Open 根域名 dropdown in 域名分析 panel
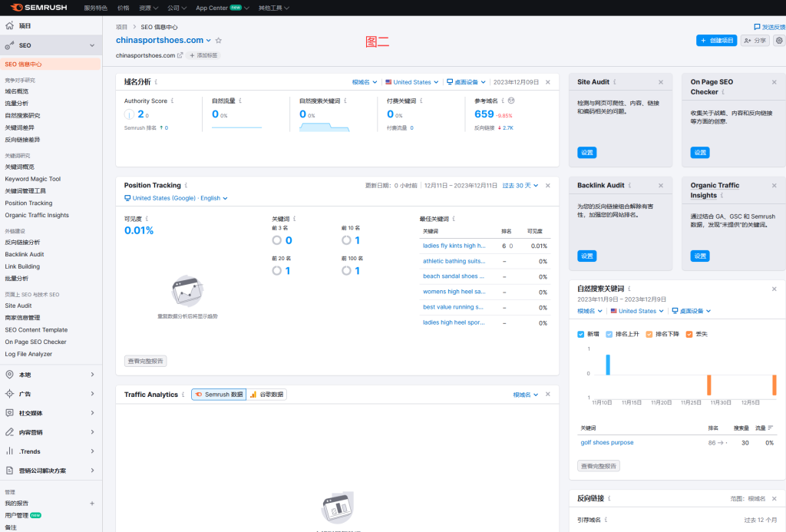 coord(365,82)
